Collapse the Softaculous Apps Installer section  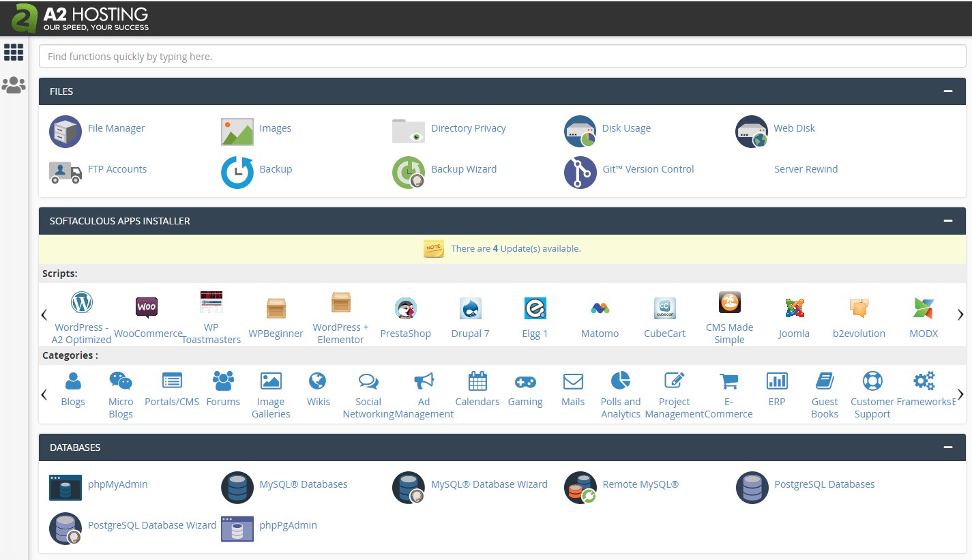947,221
